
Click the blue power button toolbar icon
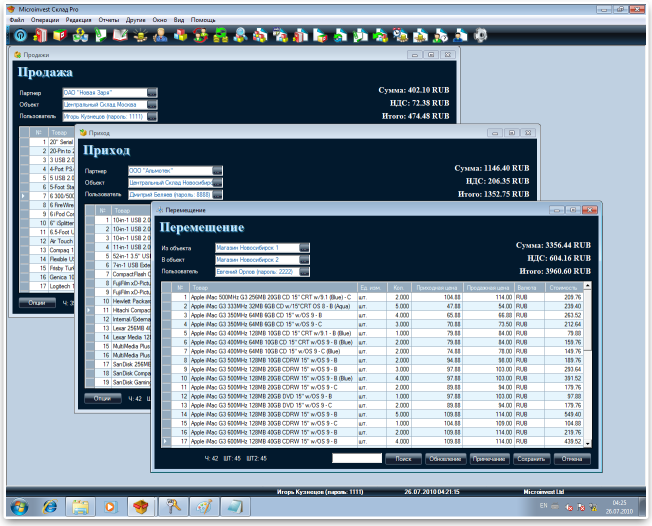20,35
